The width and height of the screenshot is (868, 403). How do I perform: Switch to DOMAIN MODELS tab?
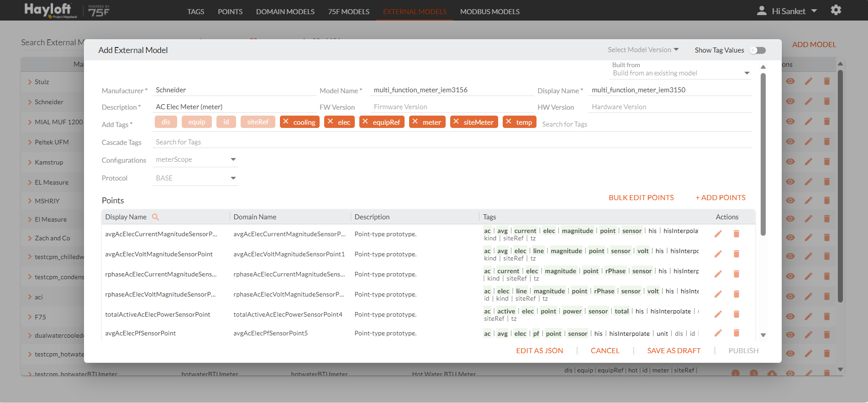(285, 11)
